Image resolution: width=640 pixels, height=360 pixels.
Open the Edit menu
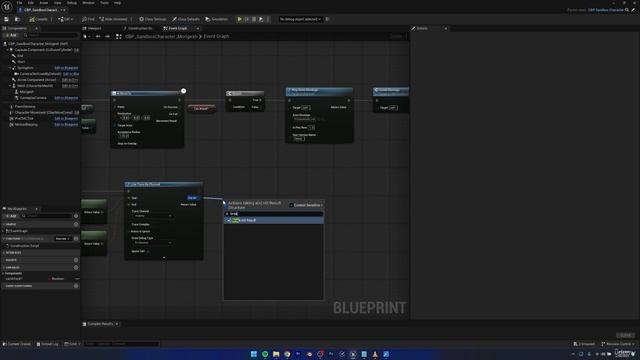point(31,3)
